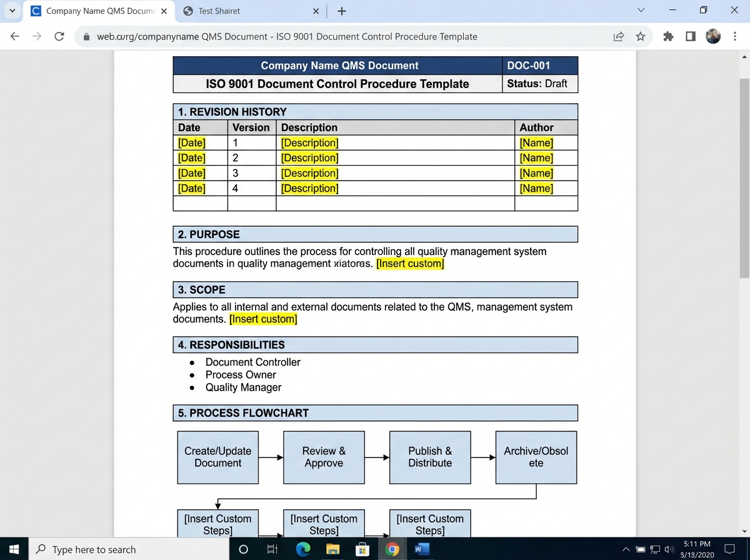Click the Review & Approve flowchart box

pyautogui.click(x=324, y=457)
